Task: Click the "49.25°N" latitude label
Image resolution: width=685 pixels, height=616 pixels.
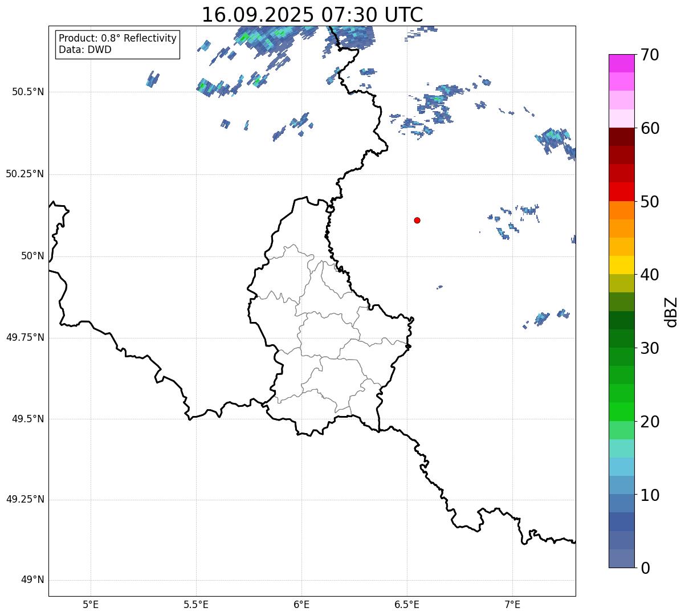Action: 25,499
